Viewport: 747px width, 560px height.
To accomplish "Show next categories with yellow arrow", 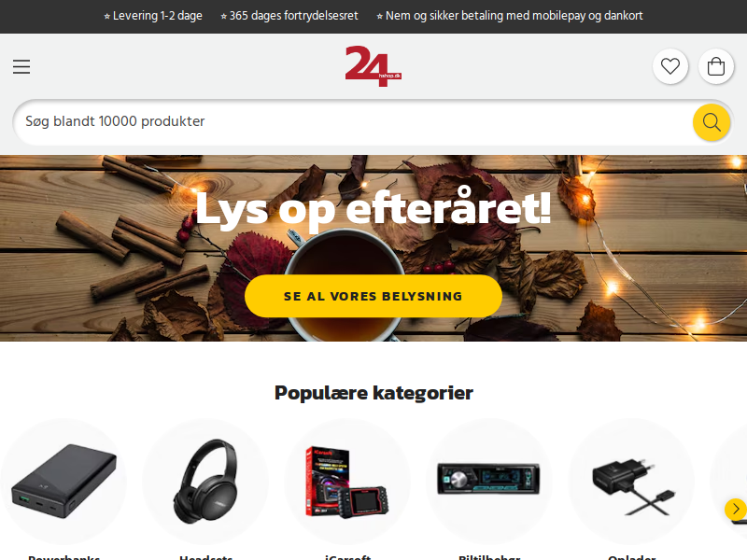I will [736, 509].
